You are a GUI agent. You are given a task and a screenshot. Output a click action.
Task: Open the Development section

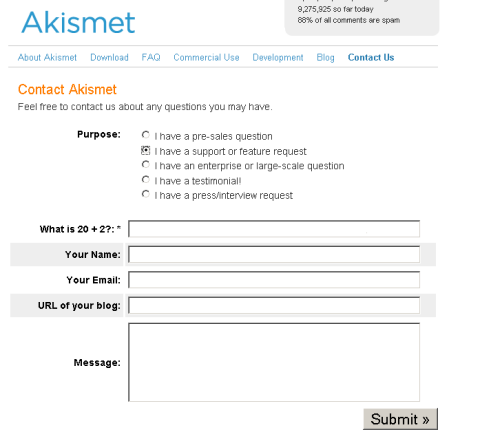[278, 57]
